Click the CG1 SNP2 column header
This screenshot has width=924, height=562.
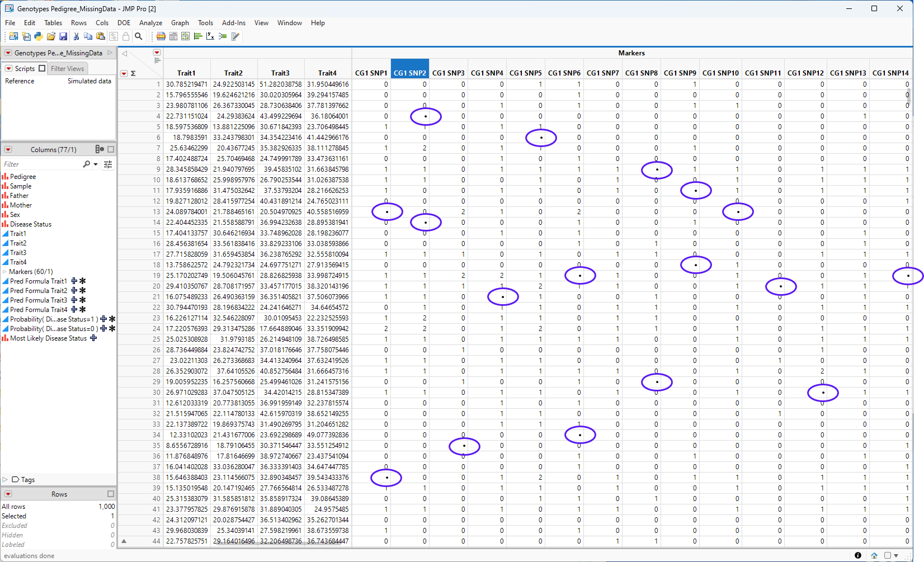click(410, 72)
